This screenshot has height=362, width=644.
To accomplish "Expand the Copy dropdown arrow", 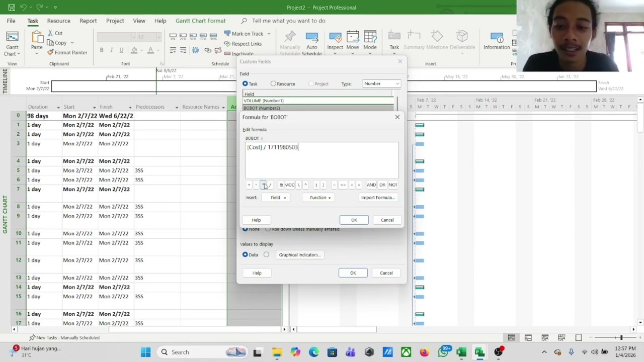I will (72, 43).
